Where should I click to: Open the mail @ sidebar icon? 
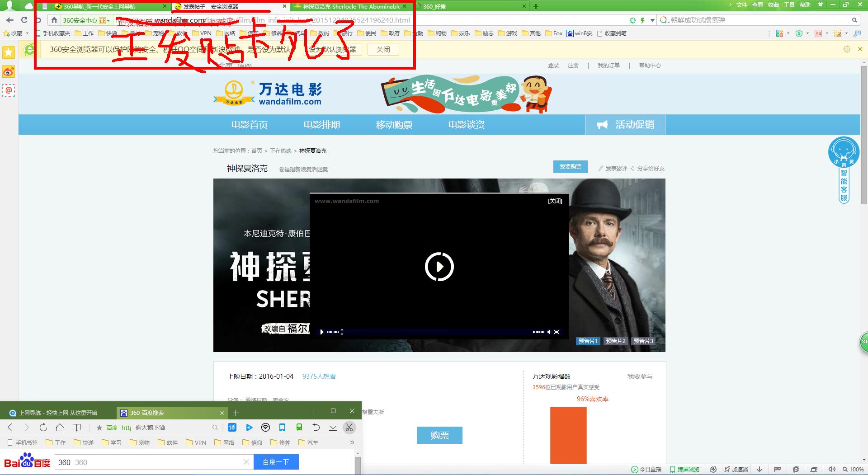pyautogui.click(x=9, y=90)
